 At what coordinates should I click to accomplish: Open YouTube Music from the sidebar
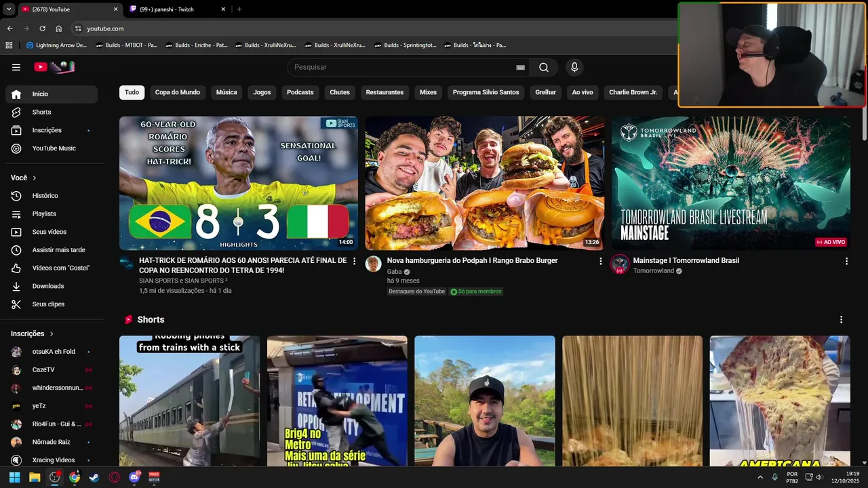click(52, 148)
